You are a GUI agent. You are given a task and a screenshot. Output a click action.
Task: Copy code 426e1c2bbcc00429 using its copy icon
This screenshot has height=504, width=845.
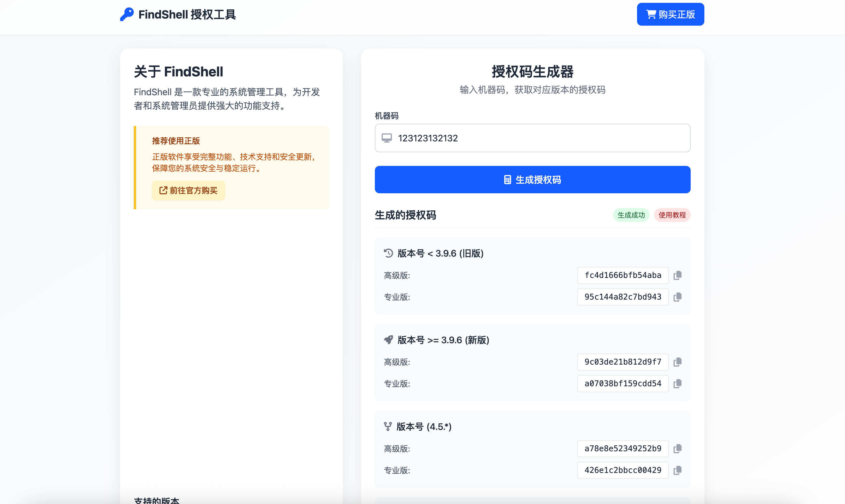coord(678,470)
